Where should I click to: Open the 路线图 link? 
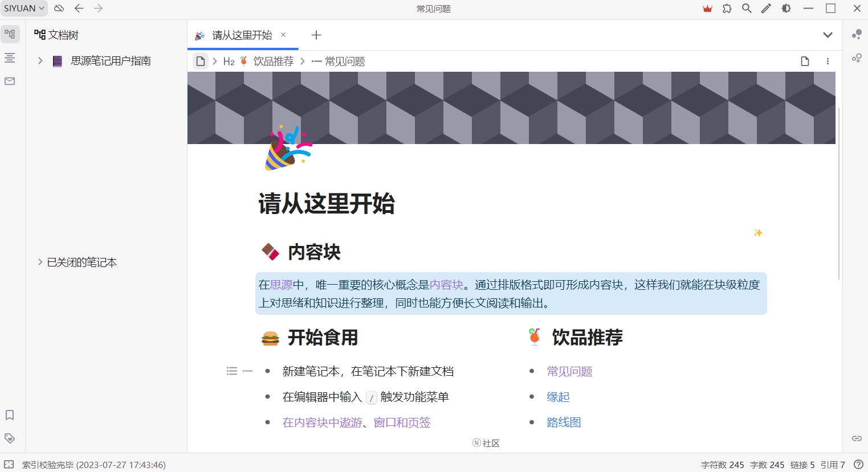[564, 422]
